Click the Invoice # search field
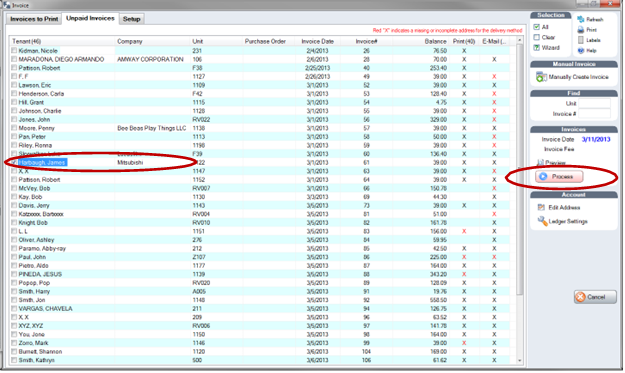The height and width of the screenshot is (373, 625). pyautogui.click(x=594, y=114)
